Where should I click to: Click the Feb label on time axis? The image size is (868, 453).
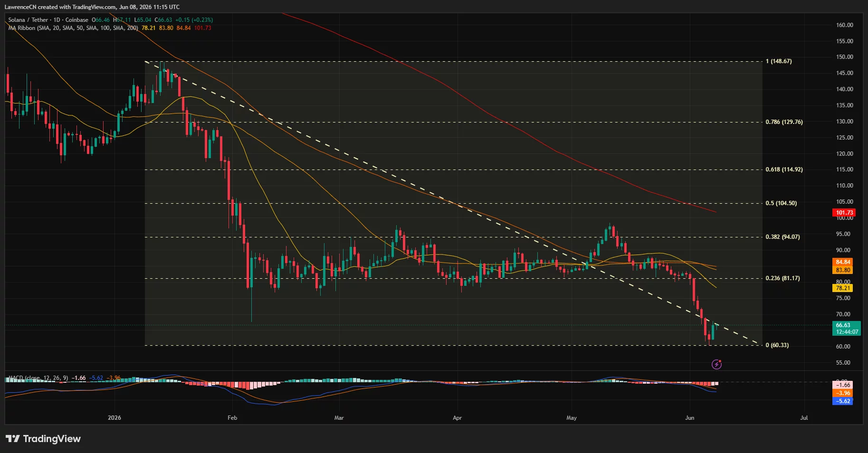pos(232,418)
